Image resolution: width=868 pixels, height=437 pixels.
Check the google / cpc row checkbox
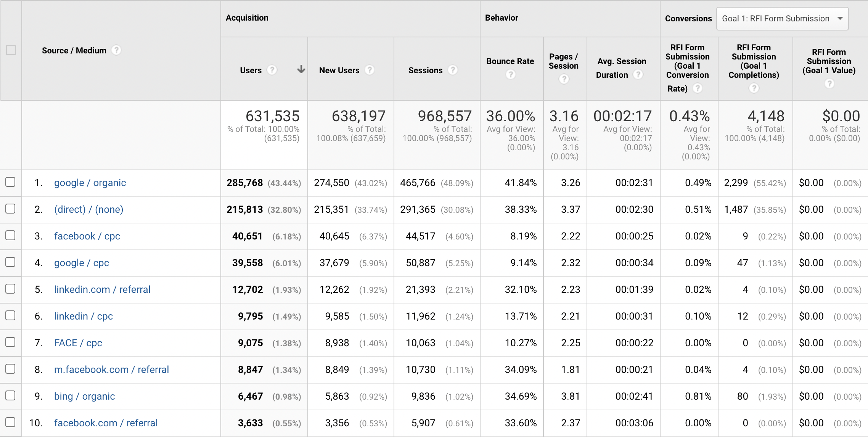coord(10,262)
